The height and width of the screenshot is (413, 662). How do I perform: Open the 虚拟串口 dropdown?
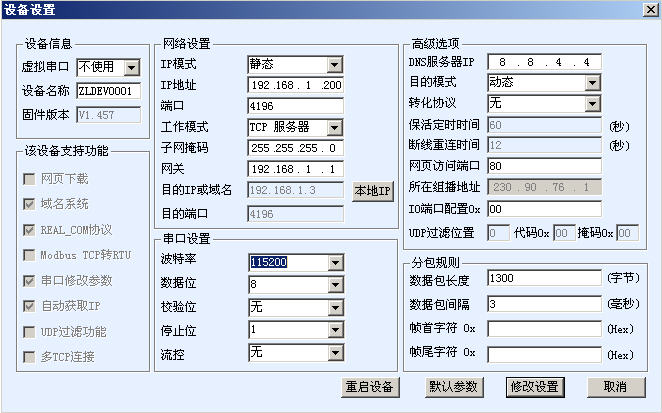point(132,68)
